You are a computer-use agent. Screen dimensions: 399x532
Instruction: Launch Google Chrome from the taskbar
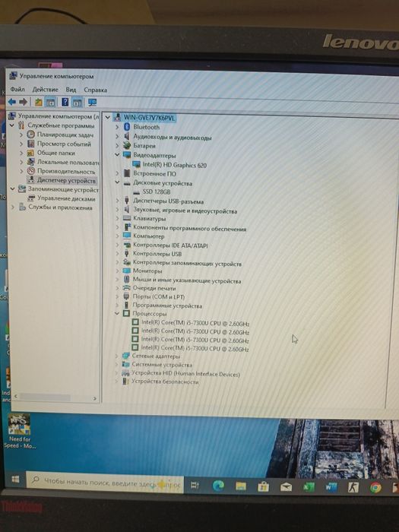click(x=375, y=488)
